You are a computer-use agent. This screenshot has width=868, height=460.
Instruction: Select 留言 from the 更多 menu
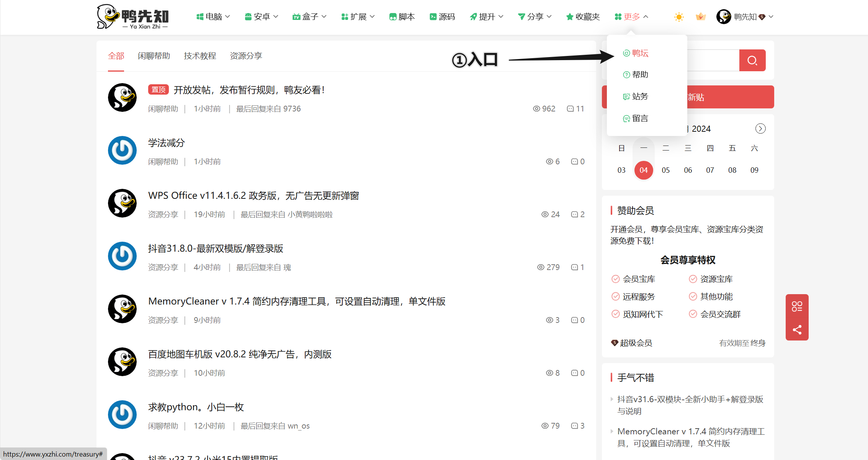coord(640,119)
